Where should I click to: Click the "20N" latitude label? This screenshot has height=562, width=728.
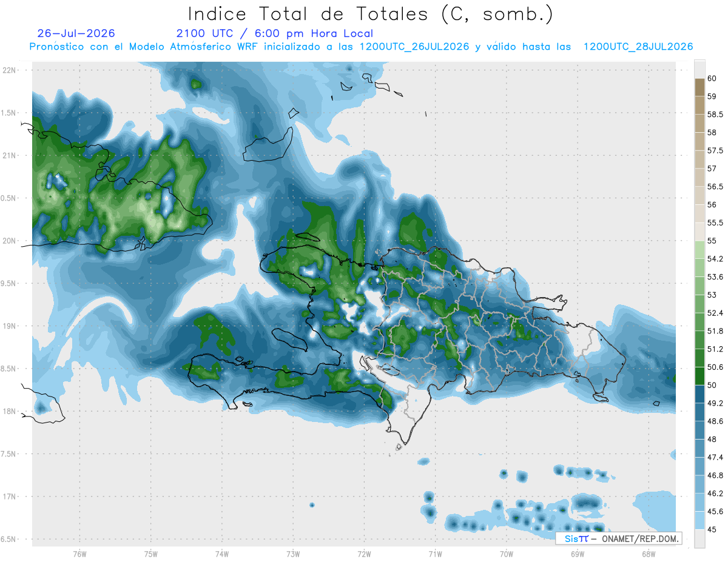pos(9,241)
